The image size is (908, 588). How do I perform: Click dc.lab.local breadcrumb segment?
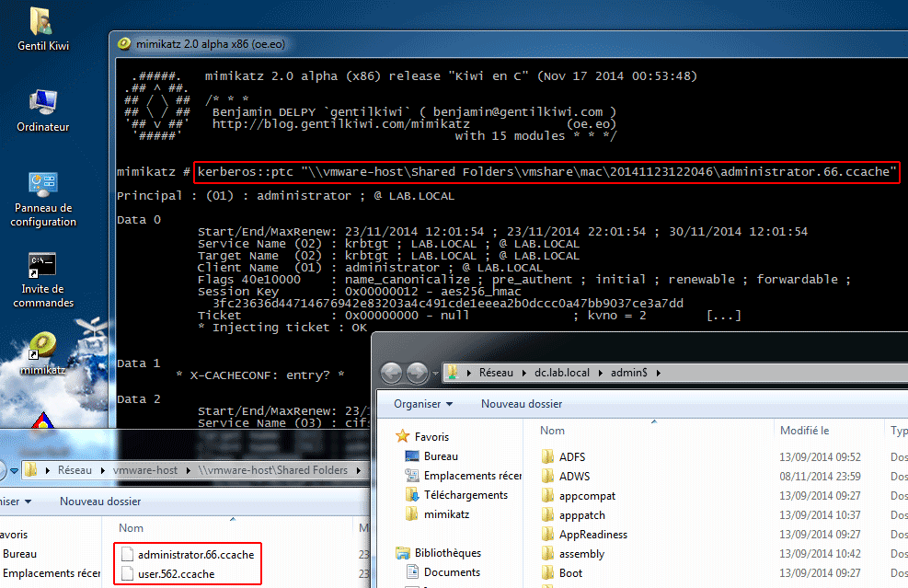click(562, 373)
